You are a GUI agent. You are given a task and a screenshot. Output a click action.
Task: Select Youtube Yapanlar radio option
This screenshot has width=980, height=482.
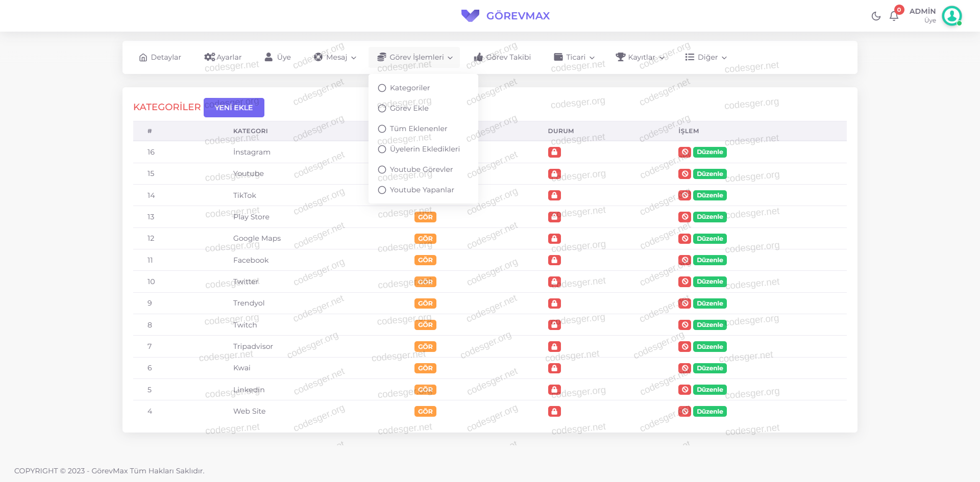tap(382, 190)
